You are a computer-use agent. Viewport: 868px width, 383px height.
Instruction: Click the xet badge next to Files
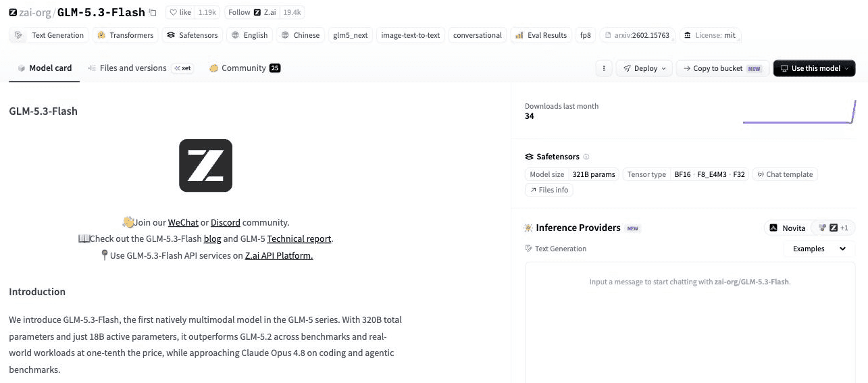182,68
